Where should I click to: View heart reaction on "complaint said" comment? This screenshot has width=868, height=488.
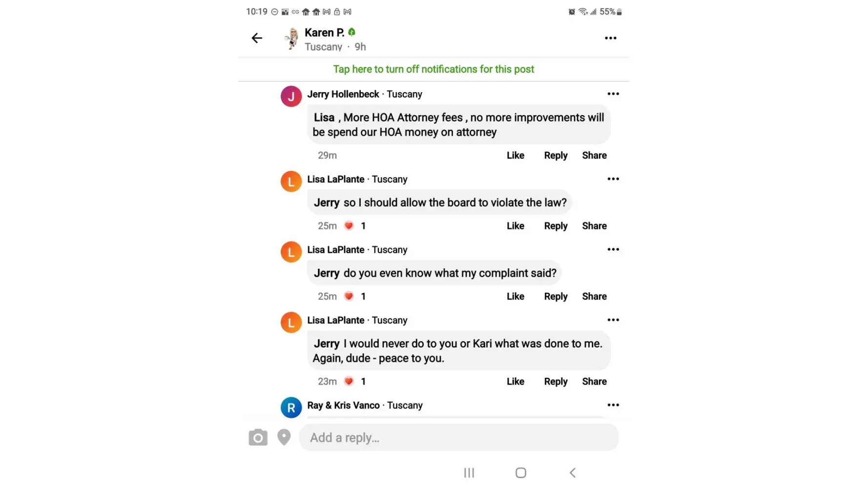click(x=349, y=296)
